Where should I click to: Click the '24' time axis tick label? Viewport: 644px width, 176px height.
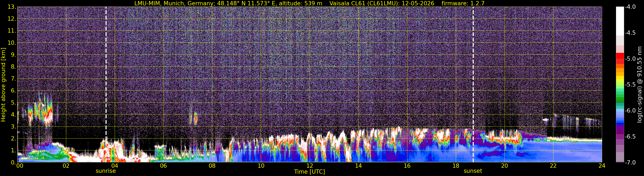[x=602, y=166]
